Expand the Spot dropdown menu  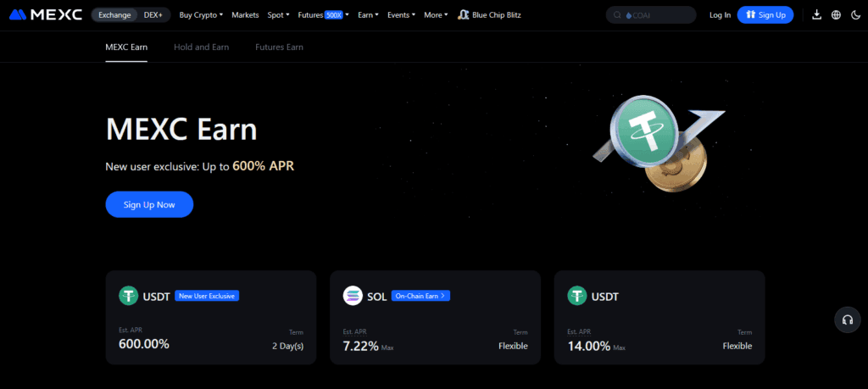point(278,15)
